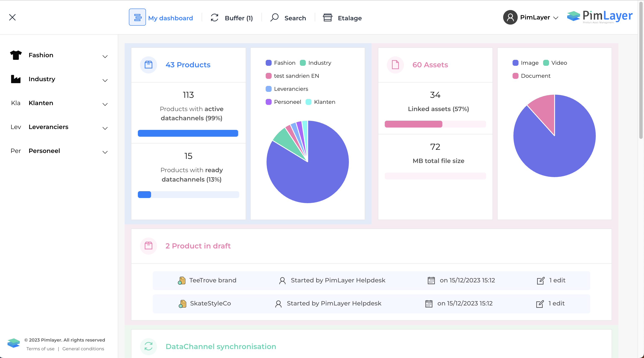The width and height of the screenshot is (644, 358).
Task: Click the PimLayer user avatar icon
Action: coord(510,17)
